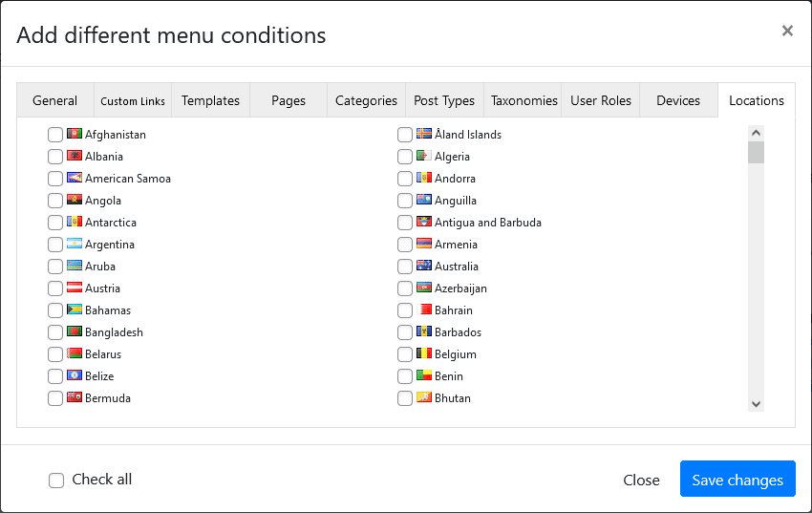Screen dimensions: 812x513
Task: Click the scrollbar up arrow
Action: (x=756, y=133)
